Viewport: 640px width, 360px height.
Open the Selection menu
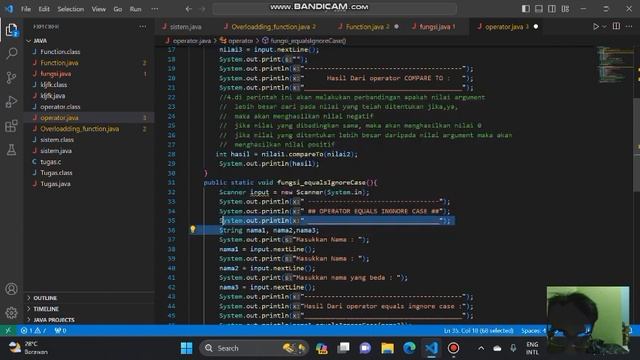[71, 9]
